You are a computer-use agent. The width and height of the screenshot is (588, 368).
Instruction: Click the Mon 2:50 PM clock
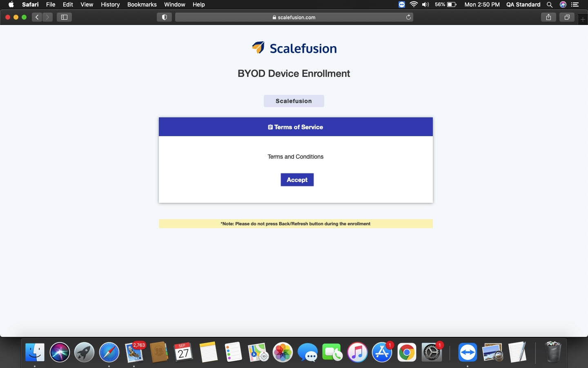click(482, 4)
